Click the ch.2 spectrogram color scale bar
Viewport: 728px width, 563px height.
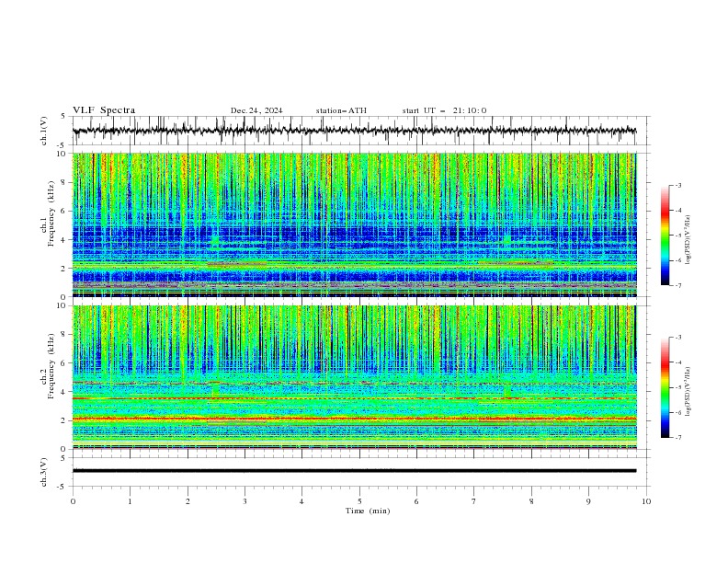pyautogui.click(x=665, y=387)
